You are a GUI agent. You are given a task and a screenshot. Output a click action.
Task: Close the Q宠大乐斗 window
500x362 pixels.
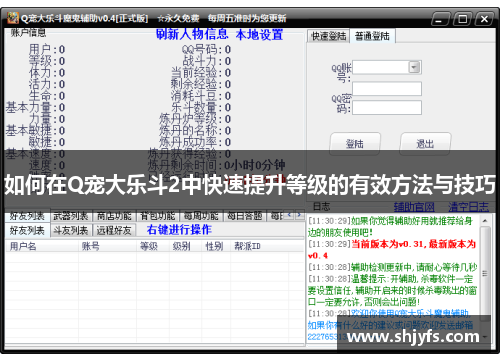pos(484,19)
